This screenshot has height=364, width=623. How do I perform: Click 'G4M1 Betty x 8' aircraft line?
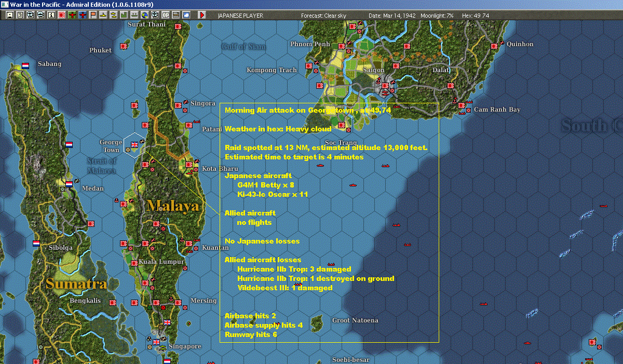(x=266, y=185)
